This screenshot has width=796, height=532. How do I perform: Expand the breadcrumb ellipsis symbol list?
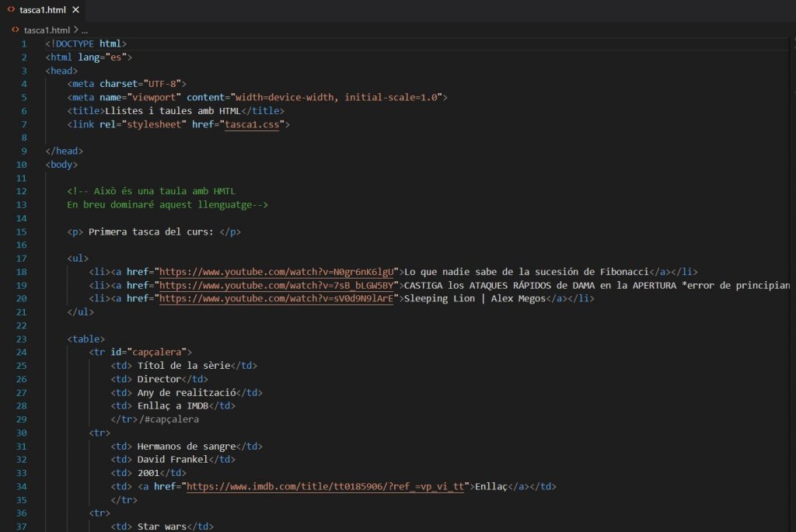[86, 30]
